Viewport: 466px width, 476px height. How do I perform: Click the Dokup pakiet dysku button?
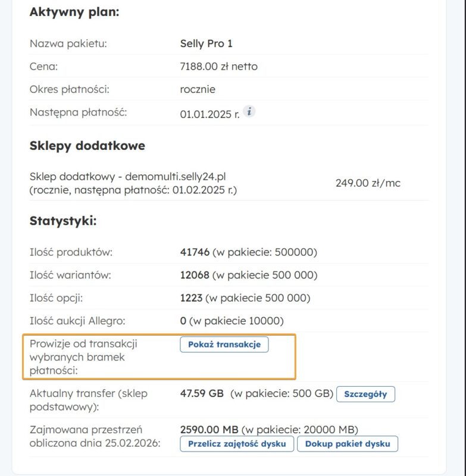click(x=347, y=444)
